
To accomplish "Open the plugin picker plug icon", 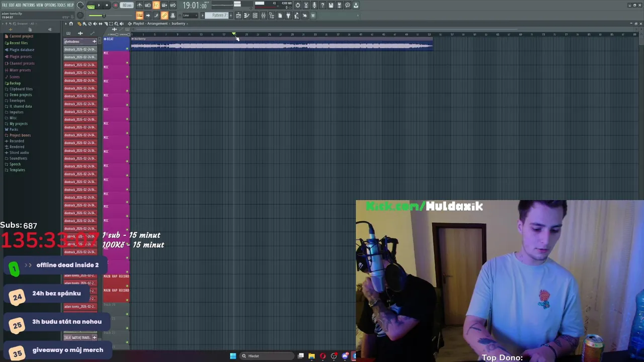I will coord(288,16).
